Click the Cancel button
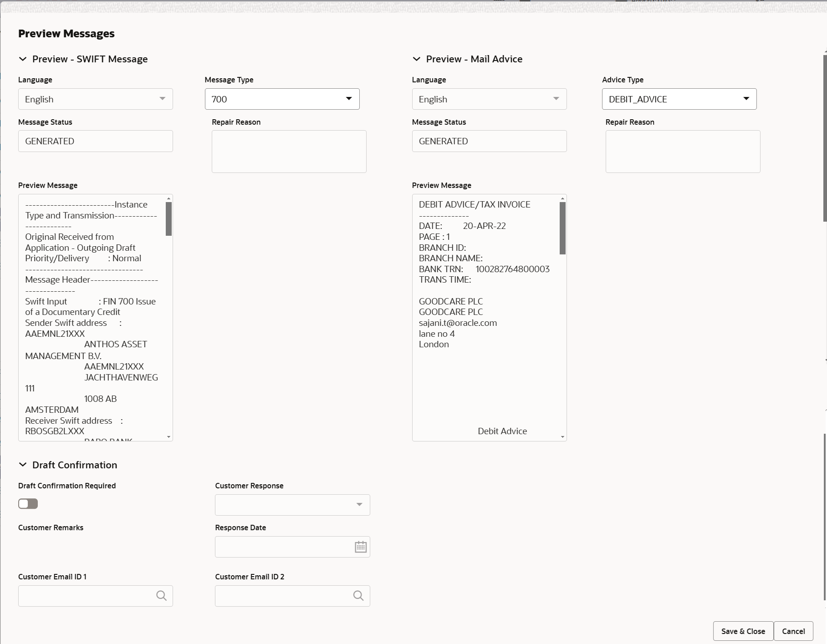 (793, 631)
